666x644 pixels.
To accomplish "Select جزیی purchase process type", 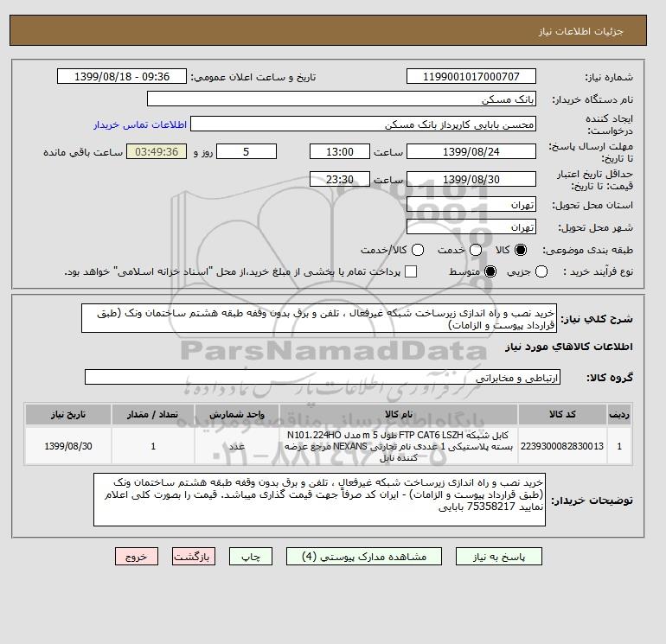I will point(541,271).
